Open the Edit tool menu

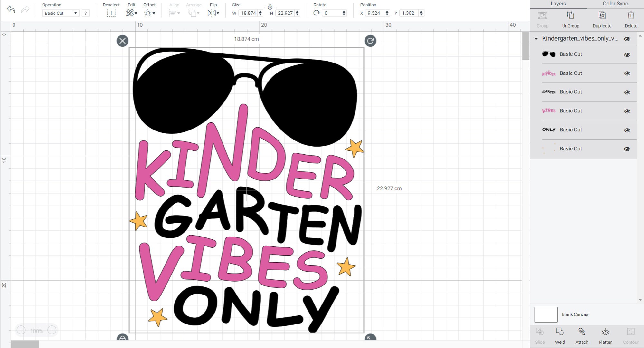(x=131, y=13)
